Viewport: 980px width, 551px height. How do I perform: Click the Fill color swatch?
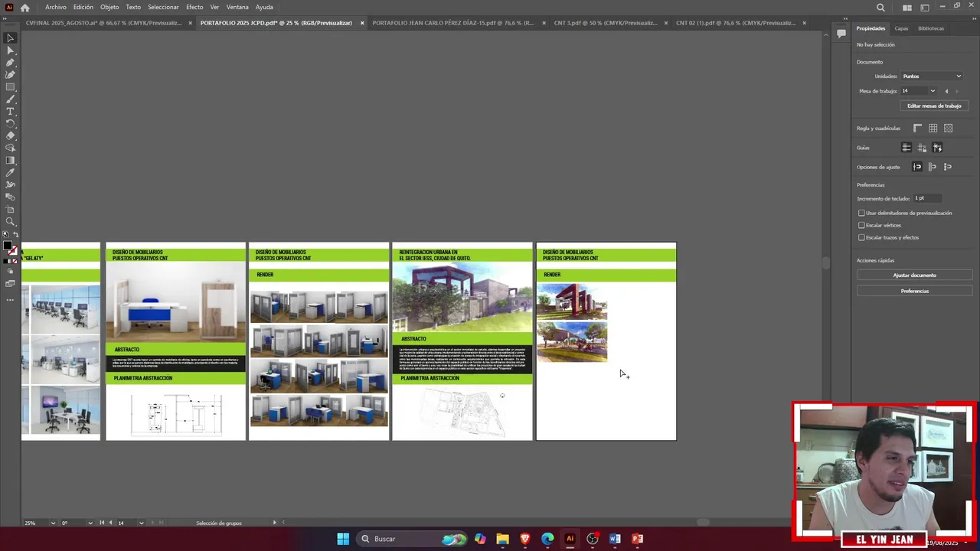[x=8, y=246]
